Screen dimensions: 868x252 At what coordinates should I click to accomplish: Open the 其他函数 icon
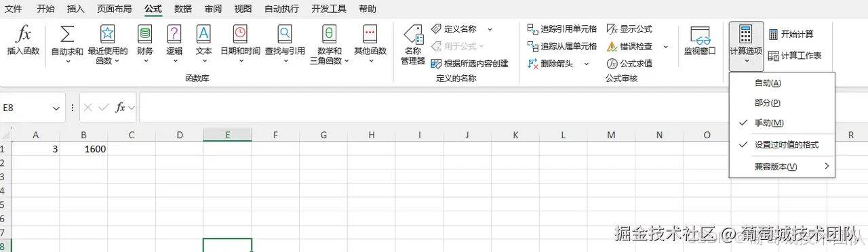[370, 34]
